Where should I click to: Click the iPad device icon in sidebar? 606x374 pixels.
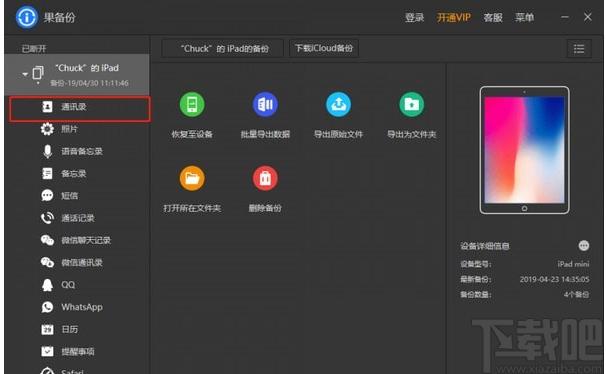(38, 73)
